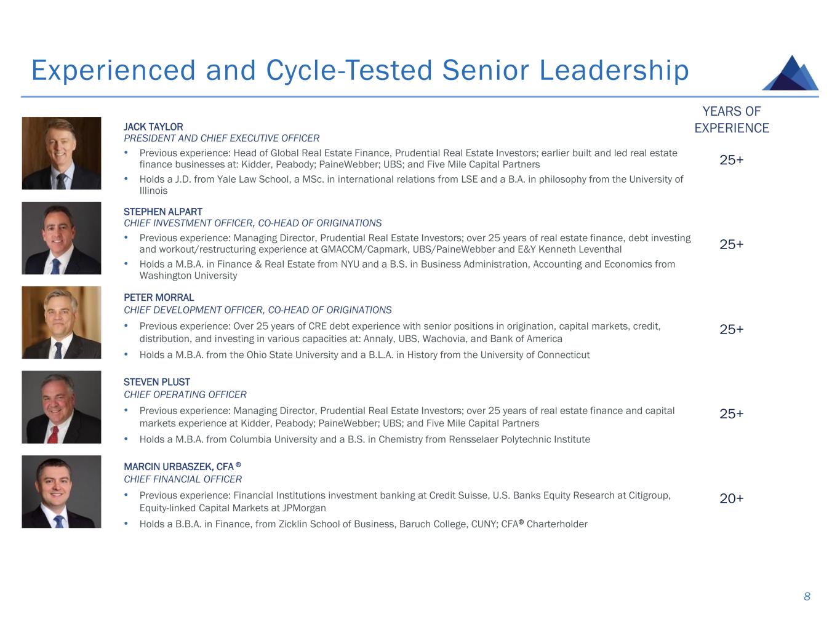The width and height of the screenshot is (840, 630).
Task: Click the STEPHEN ALPART name heading
Action: [163, 212]
